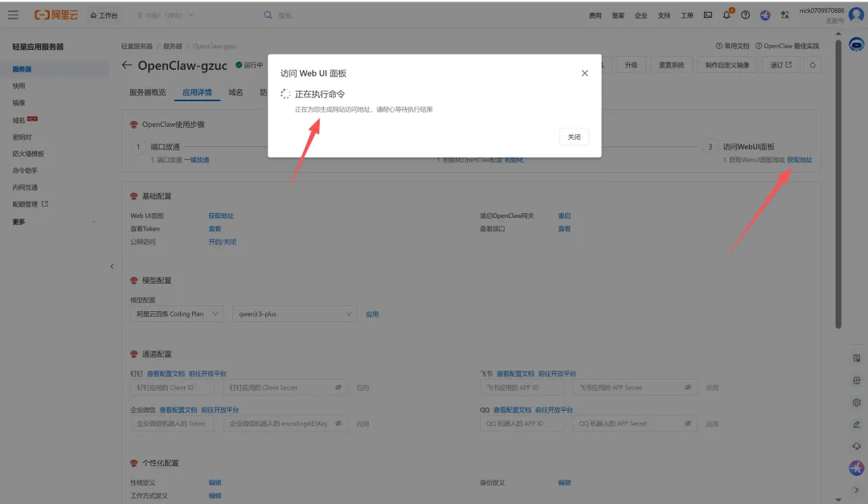
Task: Collapse the right toolbar with the chevron
Action: (x=857, y=490)
